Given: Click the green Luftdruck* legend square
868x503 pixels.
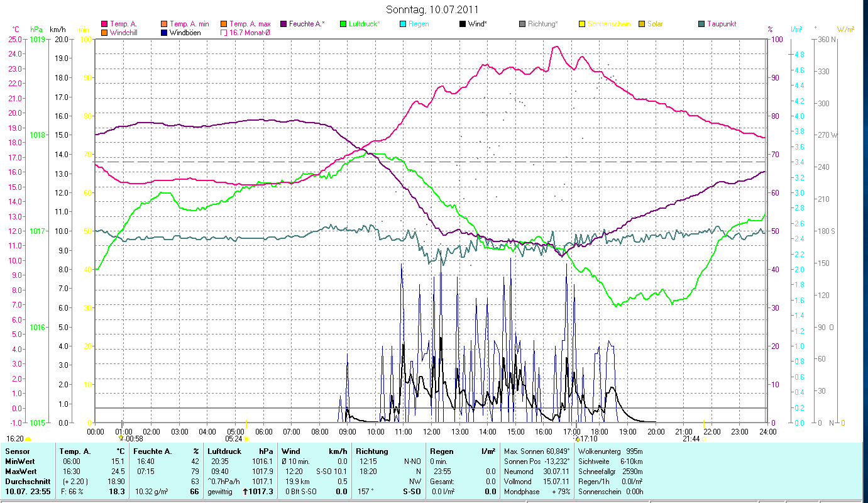Looking at the screenshot, I should tap(343, 24).
